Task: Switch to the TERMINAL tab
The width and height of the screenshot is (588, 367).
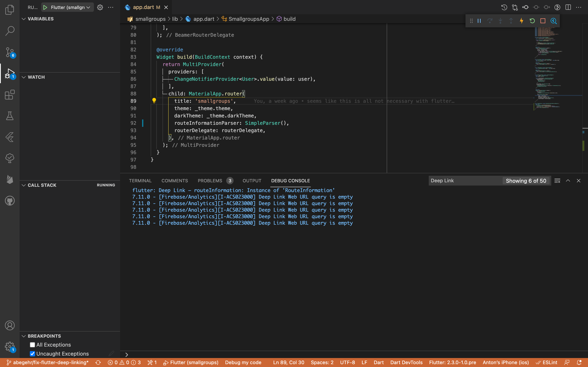Action: point(140,181)
